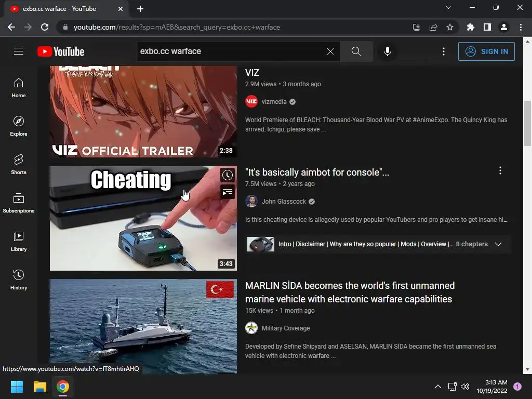The width and height of the screenshot is (532, 399).
Task: Go to Home in the sidebar
Action: click(19, 88)
